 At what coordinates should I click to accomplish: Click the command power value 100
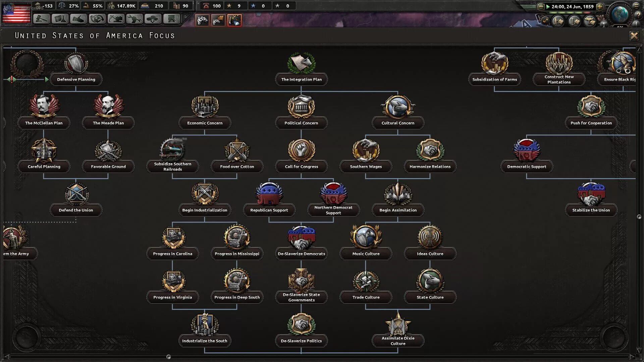click(217, 6)
